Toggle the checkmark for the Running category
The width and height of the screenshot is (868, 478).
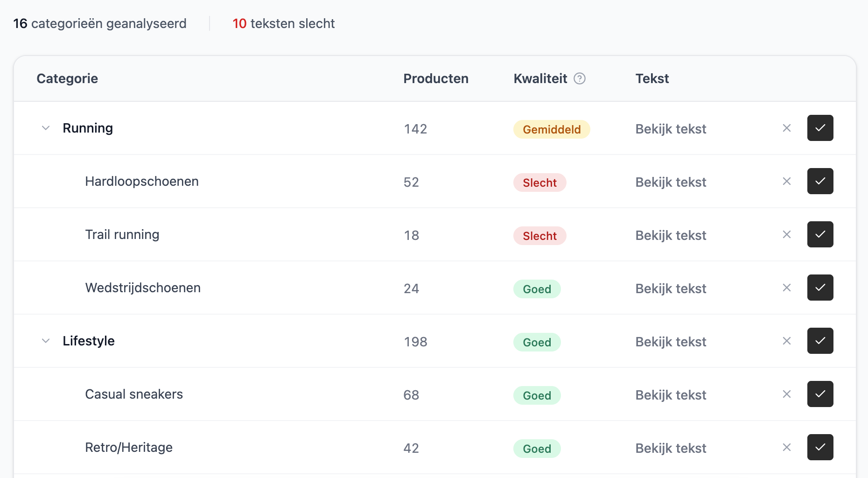820,128
